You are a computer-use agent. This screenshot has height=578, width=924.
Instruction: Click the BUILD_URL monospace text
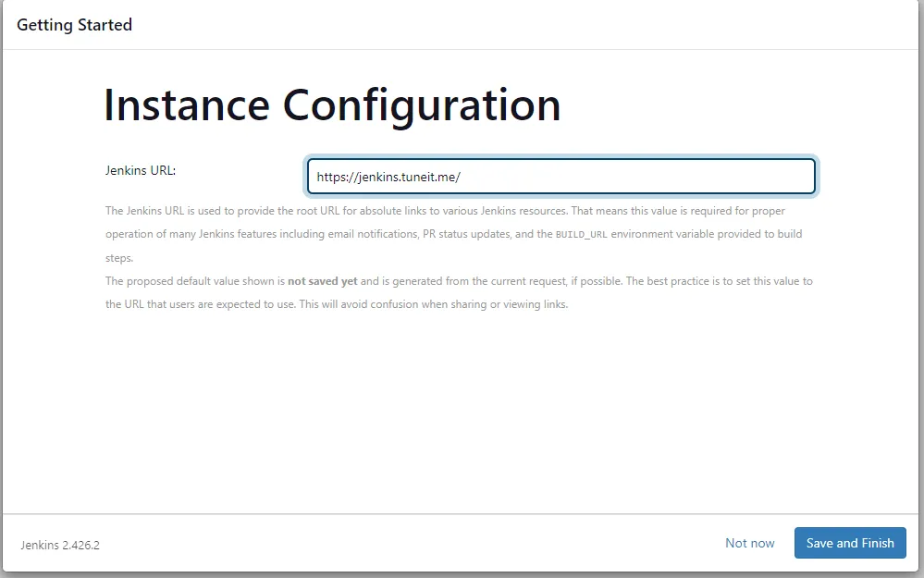581,235
